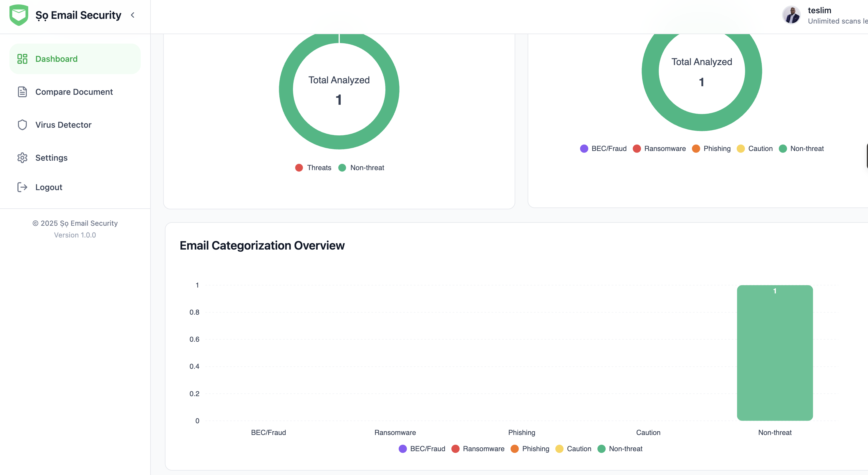
Task: Click the Virus Detector shield icon
Action: (22, 125)
